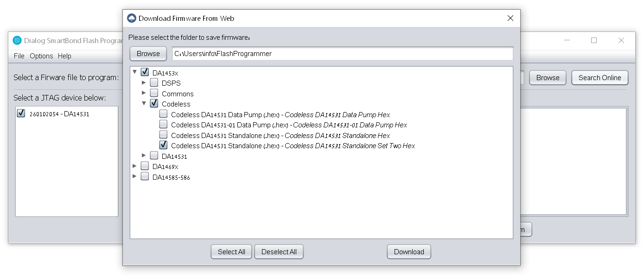Click the 260102054 - DA14531 device label

(x=59, y=114)
